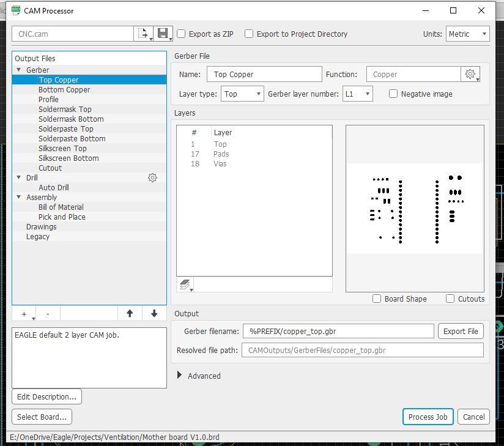Open the Function gear settings icon
This screenshot has height=446, width=504.
[470, 74]
